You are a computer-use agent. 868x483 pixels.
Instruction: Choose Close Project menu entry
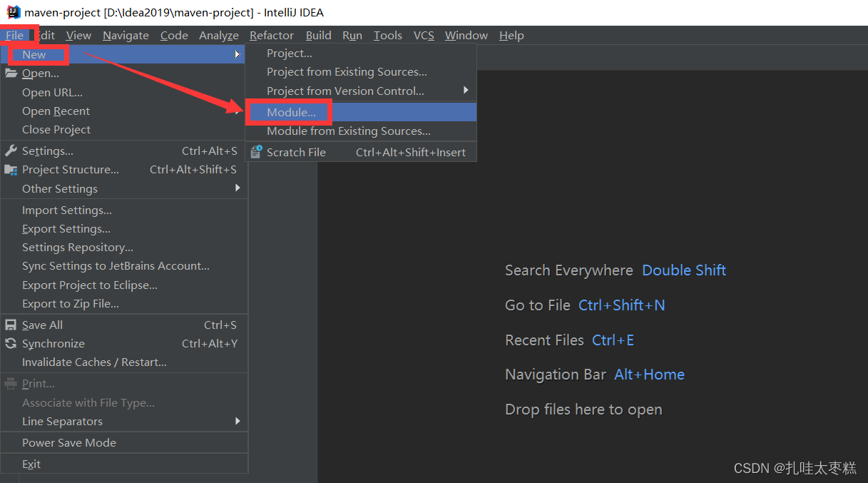pyautogui.click(x=123, y=129)
